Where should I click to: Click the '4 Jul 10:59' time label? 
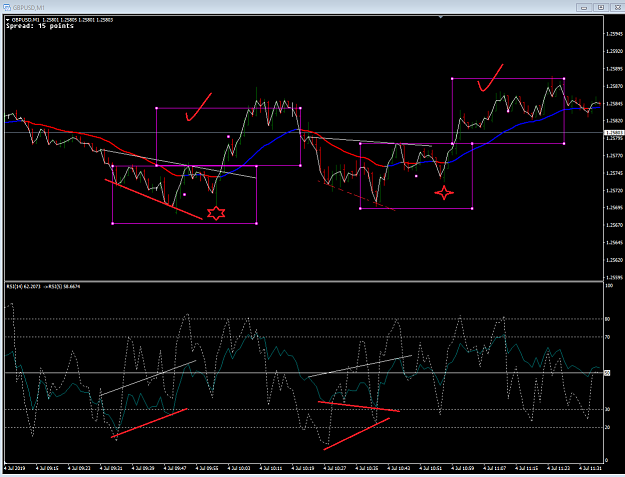[x=462, y=468]
